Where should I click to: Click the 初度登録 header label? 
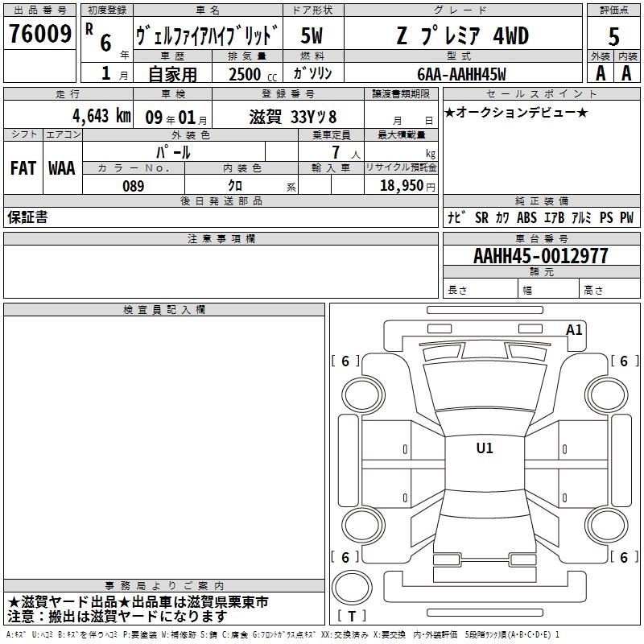pos(107,10)
